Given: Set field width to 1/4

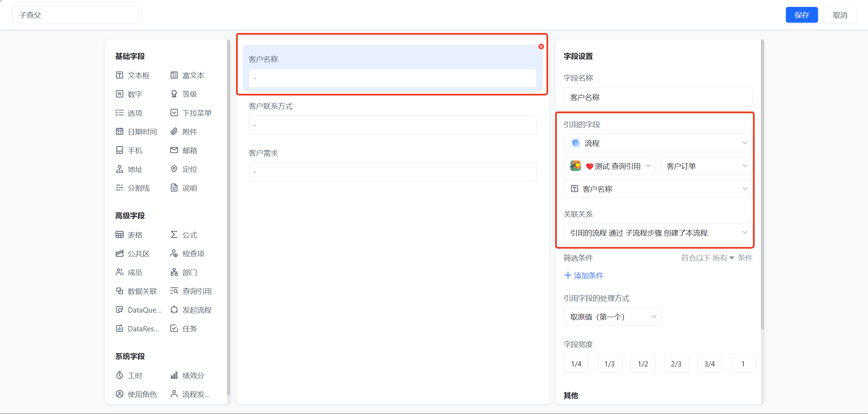Looking at the screenshot, I should [x=576, y=364].
